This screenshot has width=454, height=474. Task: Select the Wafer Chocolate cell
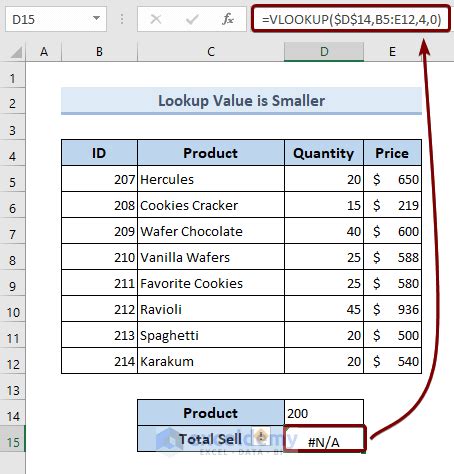tap(211, 231)
